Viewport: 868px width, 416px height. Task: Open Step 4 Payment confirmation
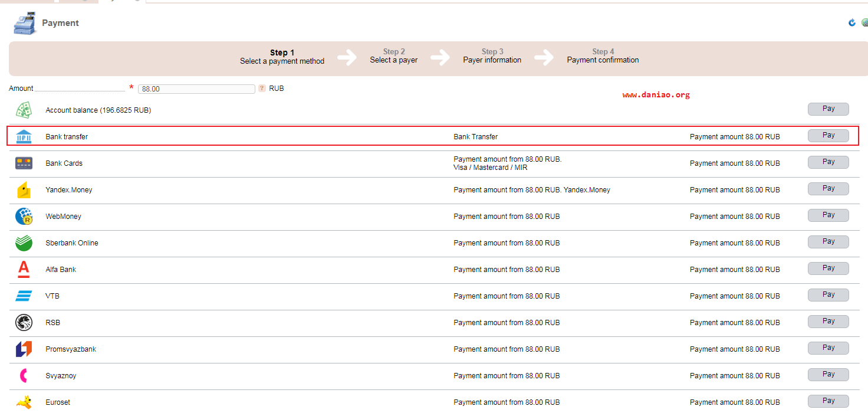pos(603,56)
